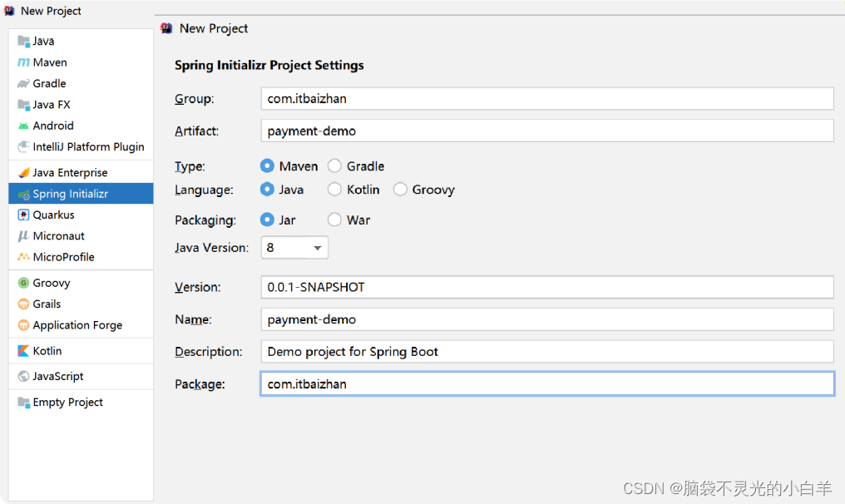Image resolution: width=845 pixels, height=504 pixels.
Task: Choose the Grails icon in sidebar
Action: click(x=23, y=304)
